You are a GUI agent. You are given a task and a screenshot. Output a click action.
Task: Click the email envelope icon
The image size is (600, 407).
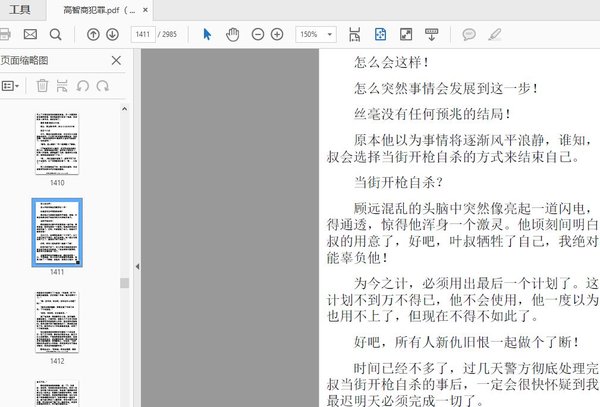(30, 34)
